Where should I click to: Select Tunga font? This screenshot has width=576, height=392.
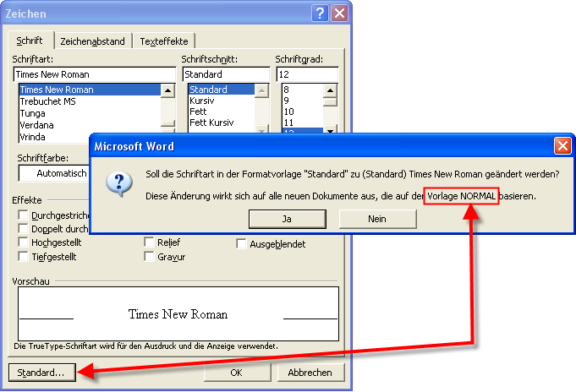click(x=90, y=113)
